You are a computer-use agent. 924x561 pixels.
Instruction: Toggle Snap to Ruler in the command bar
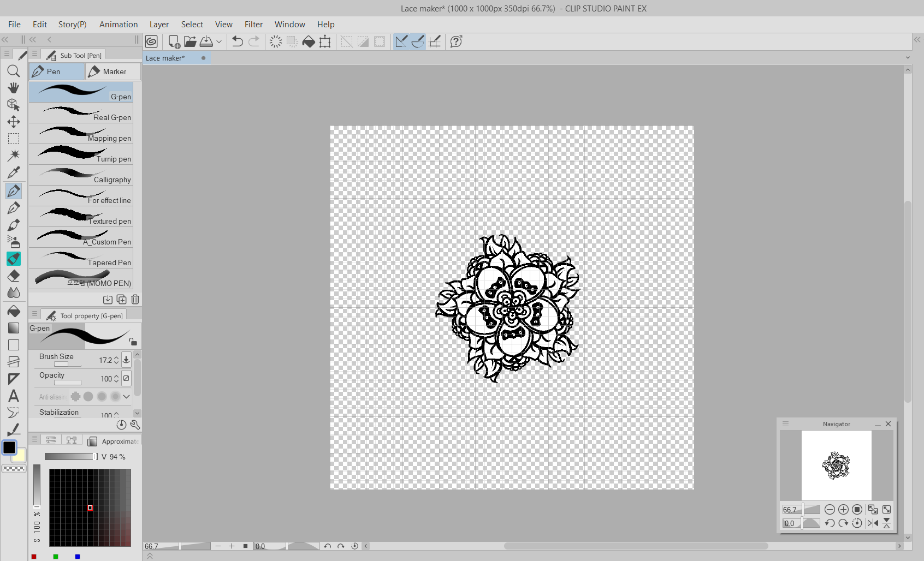click(401, 41)
